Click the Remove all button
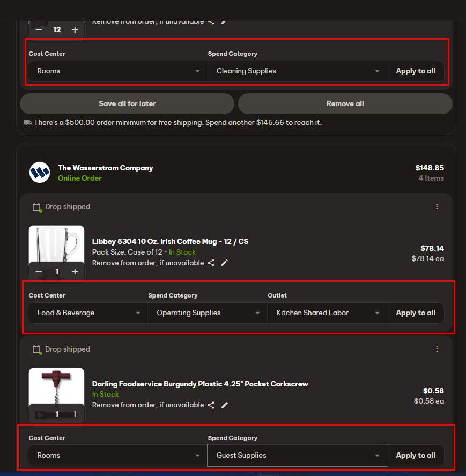Image resolution: width=466 pixels, height=476 pixels. click(x=345, y=103)
